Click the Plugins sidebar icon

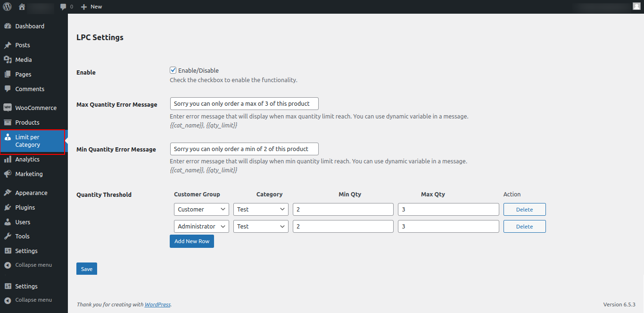9,207
